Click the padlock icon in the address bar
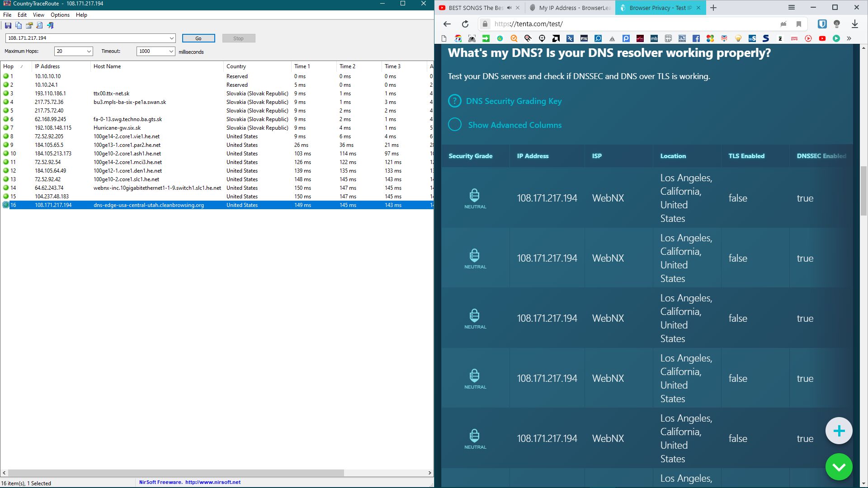The width and height of the screenshot is (868, 488). click(485, 24)
